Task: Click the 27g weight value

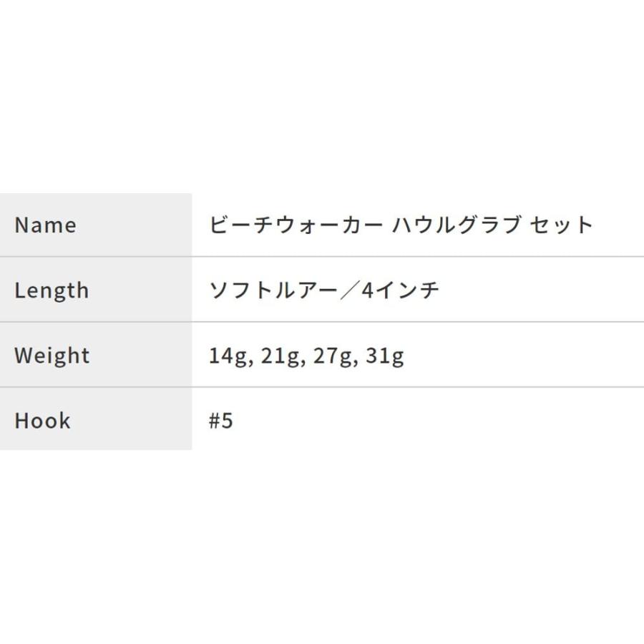Action: tap(332, 356)
